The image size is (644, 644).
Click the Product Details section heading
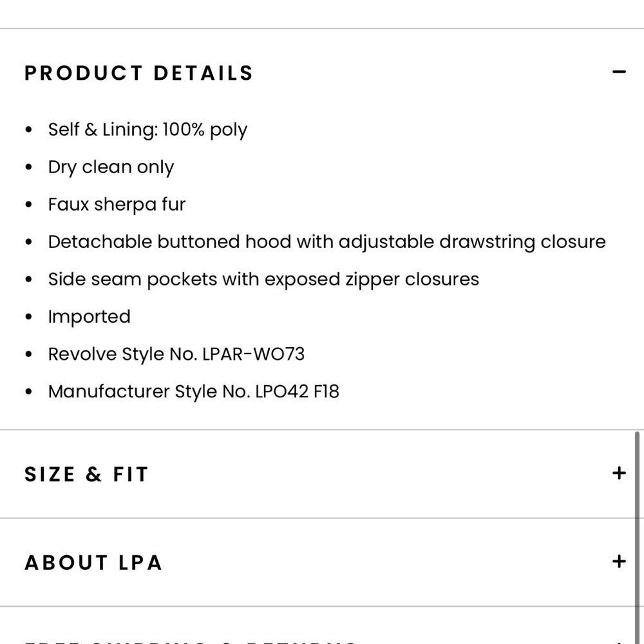[138, 73]
